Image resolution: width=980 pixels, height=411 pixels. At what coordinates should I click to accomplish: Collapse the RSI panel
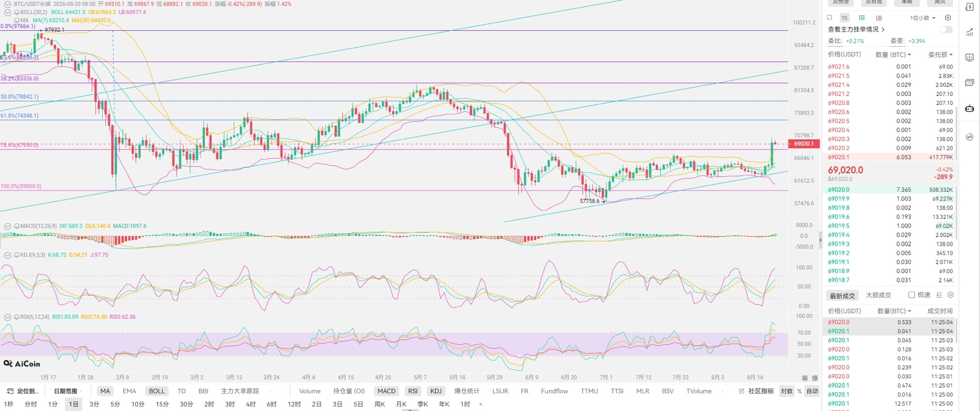[x=7, y=317]
